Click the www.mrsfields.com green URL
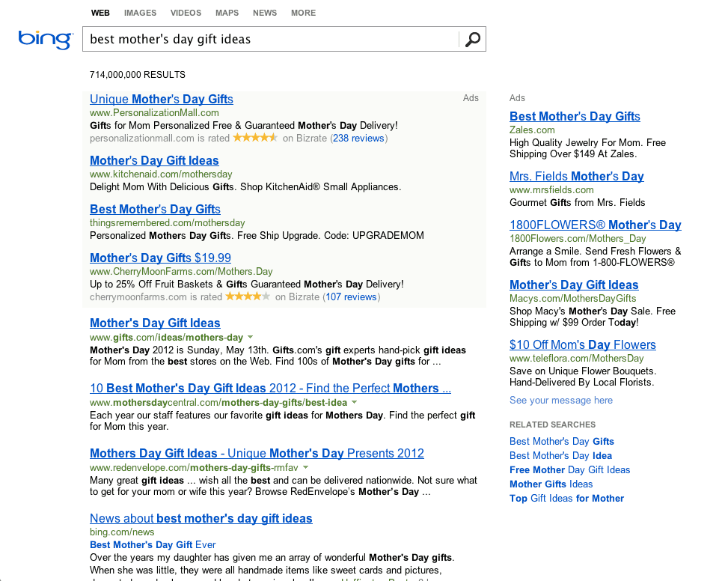Viewport: 728px width, 581px height. tap(551, 190)
